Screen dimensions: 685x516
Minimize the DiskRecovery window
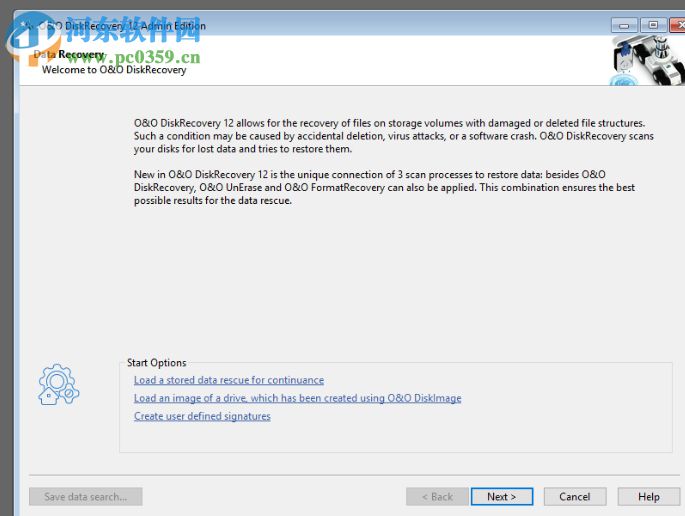[x=624, y=25]
